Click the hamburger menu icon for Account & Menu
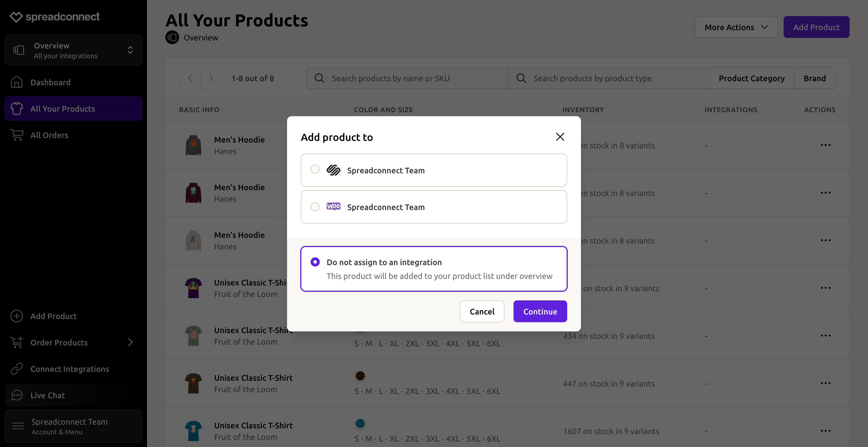Image resolution: width=868 pixels, height=447 pixels. (18, 426)
